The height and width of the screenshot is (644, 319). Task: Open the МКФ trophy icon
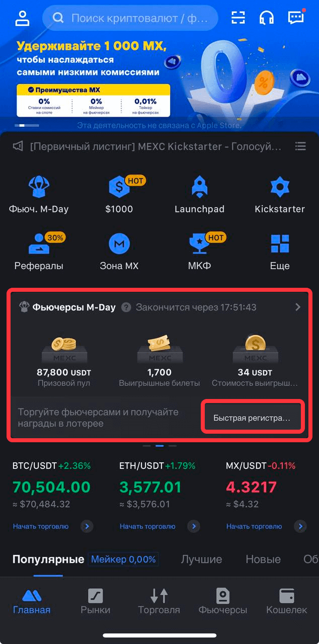click(x=199, y=245)
